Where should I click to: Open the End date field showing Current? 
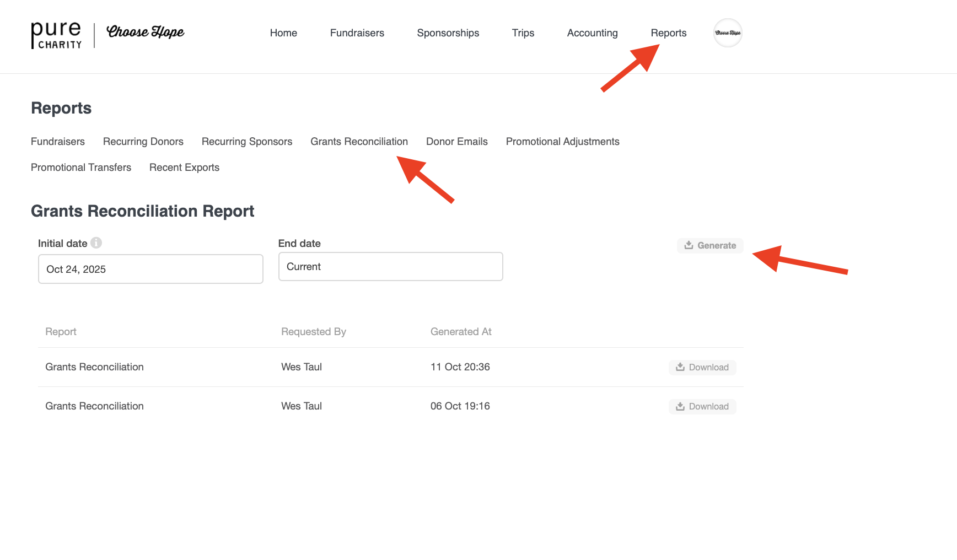tap(390, 267)
